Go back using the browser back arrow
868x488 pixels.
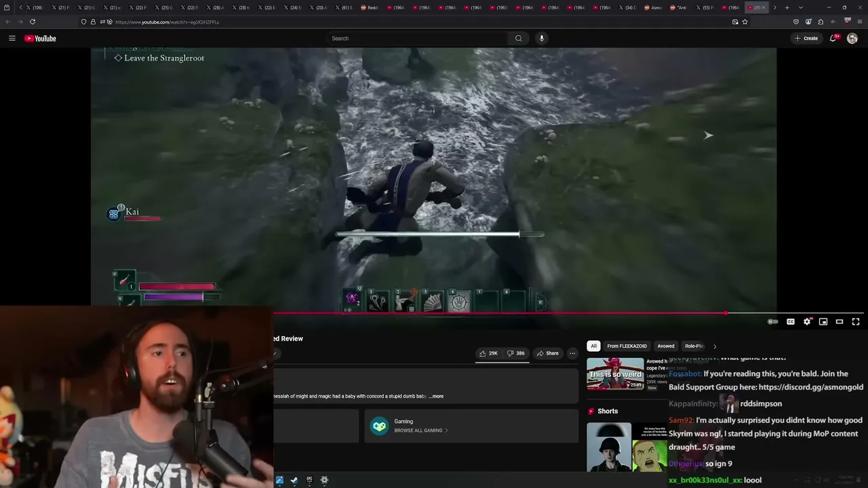(8, 22)
